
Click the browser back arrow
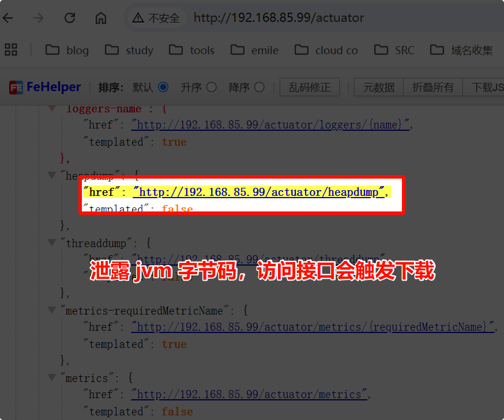coord(8,18)
